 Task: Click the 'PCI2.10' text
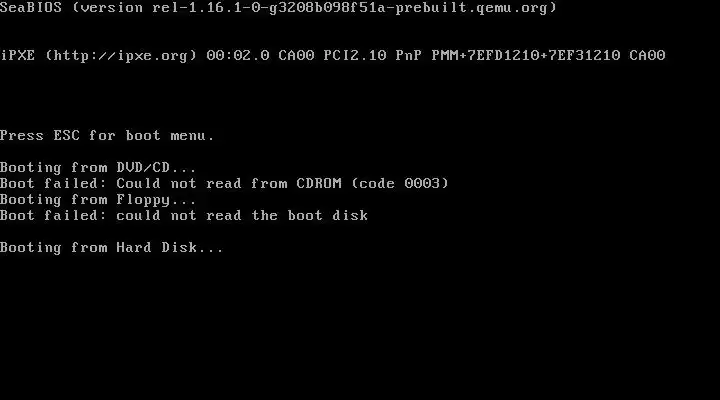tap(355, 56)
